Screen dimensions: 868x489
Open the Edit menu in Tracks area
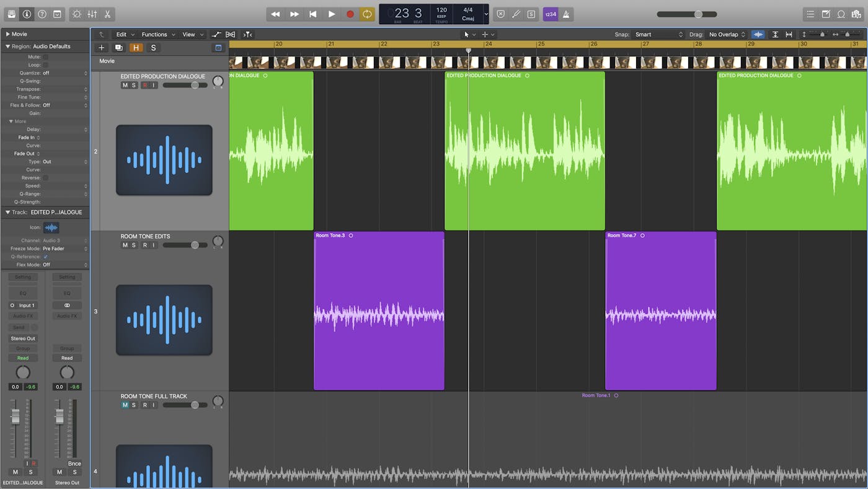(x=124, y=34)
